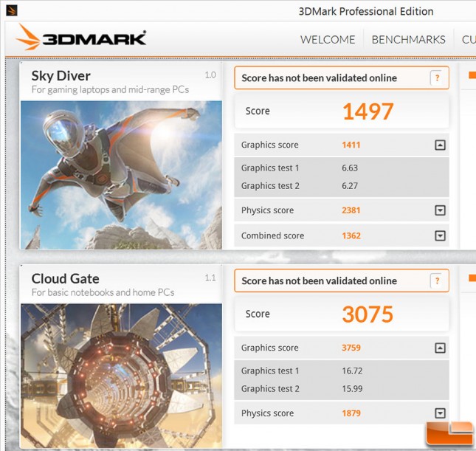Click Cloud Gate graphics score value 3759
This screenshot has width=476, height=451.
pyautogui.click(x=351, y=348)
